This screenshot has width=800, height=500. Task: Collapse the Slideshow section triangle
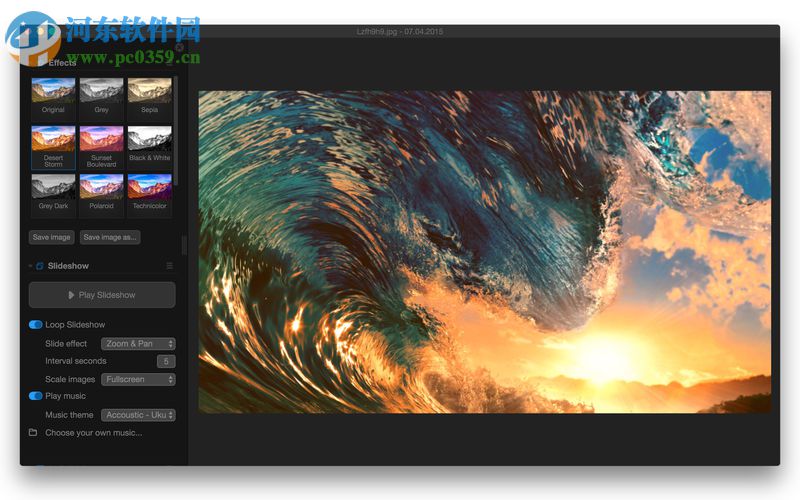point(30,266)
